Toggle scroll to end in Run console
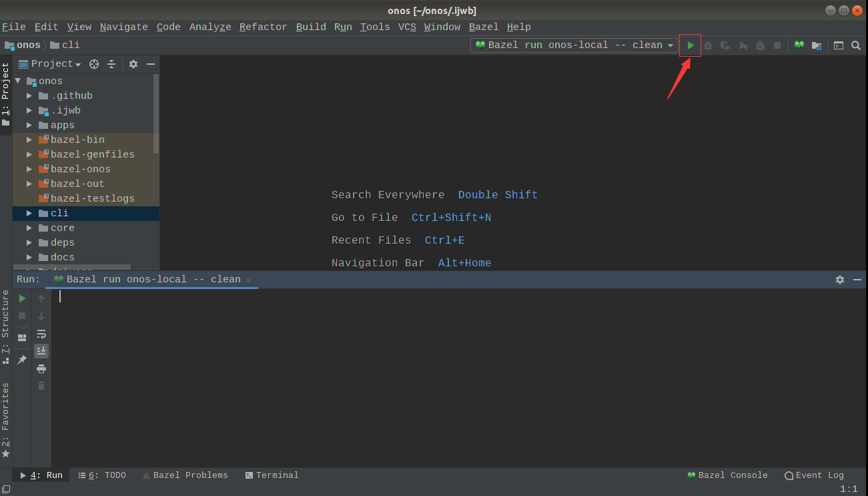 (x=41, y=351)
